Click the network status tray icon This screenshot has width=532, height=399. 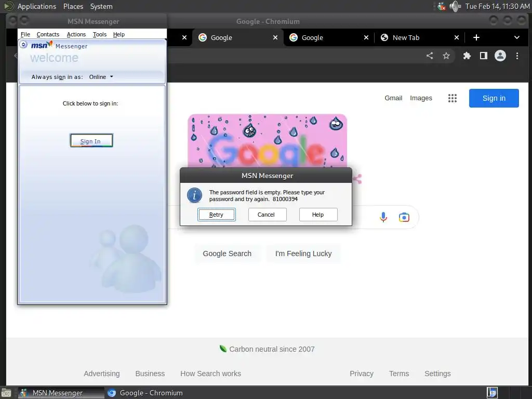(x=442, y=6)
